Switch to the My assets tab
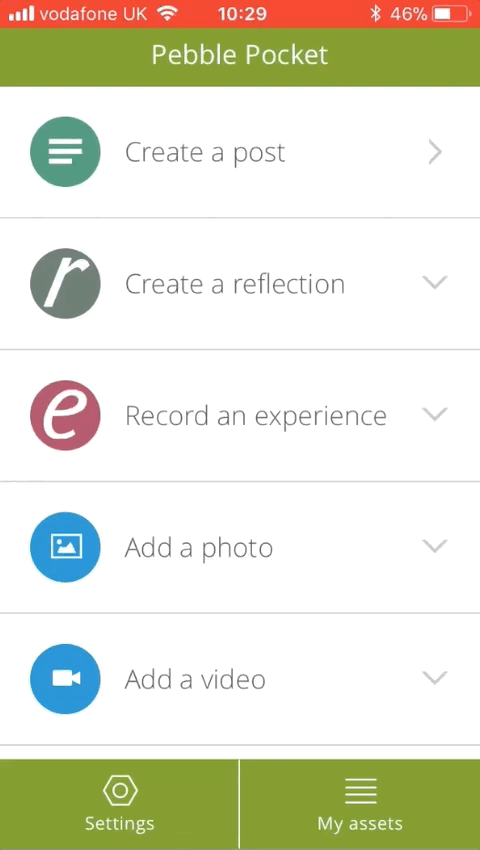Image resolution: width=480 pixels, height=850 pixels. (360, 804)
